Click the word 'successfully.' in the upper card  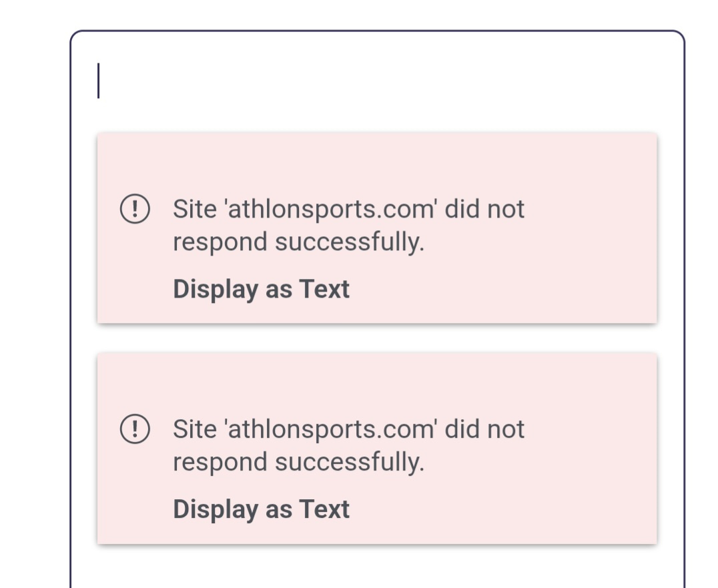point(350,242)
